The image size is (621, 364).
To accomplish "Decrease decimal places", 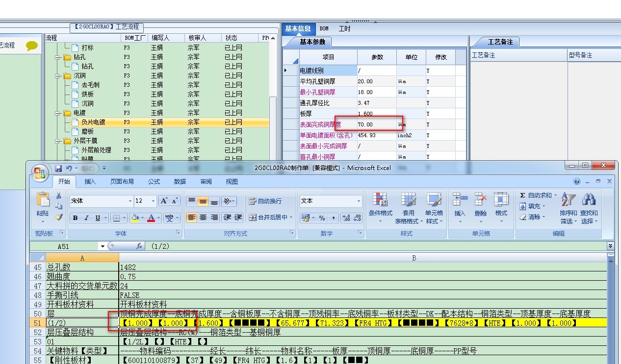I will click(357, 218).
